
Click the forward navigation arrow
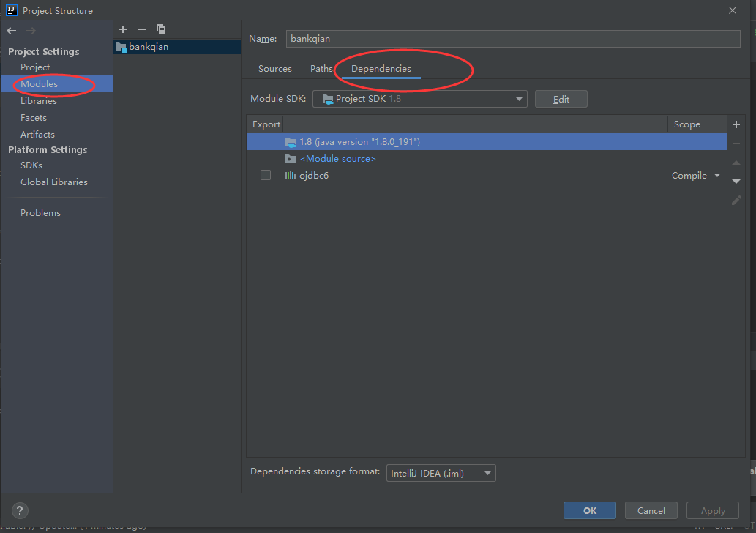click(31, 31)
